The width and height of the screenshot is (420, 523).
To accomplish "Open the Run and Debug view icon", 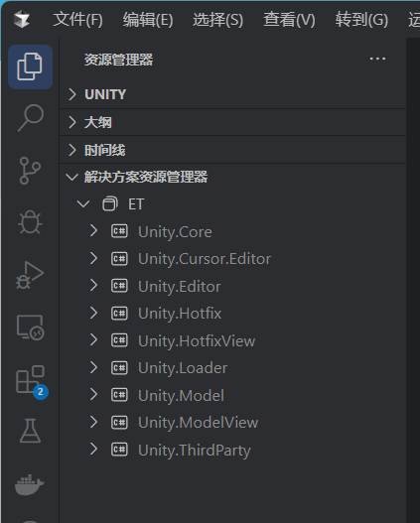I will 30,275.
